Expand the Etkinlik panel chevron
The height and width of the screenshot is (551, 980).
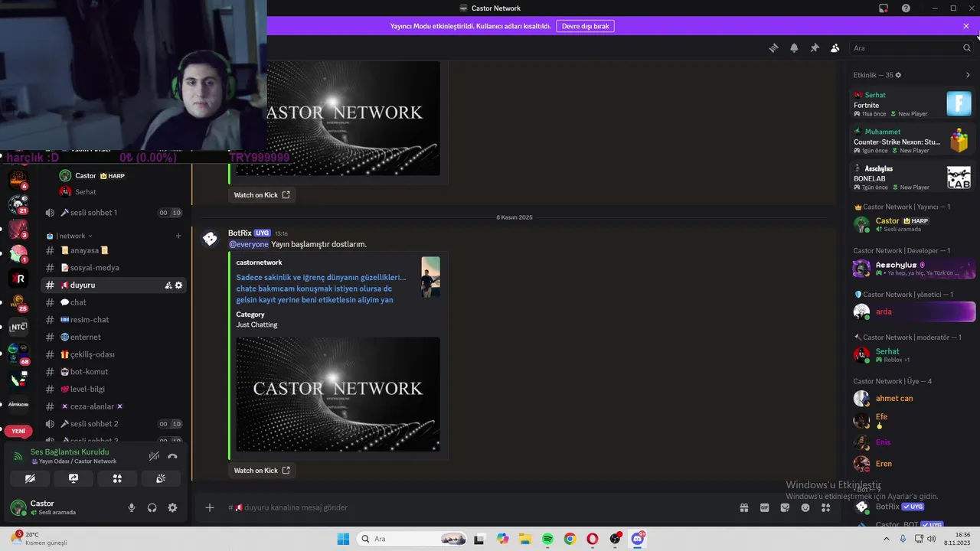(x=968, y=75)
